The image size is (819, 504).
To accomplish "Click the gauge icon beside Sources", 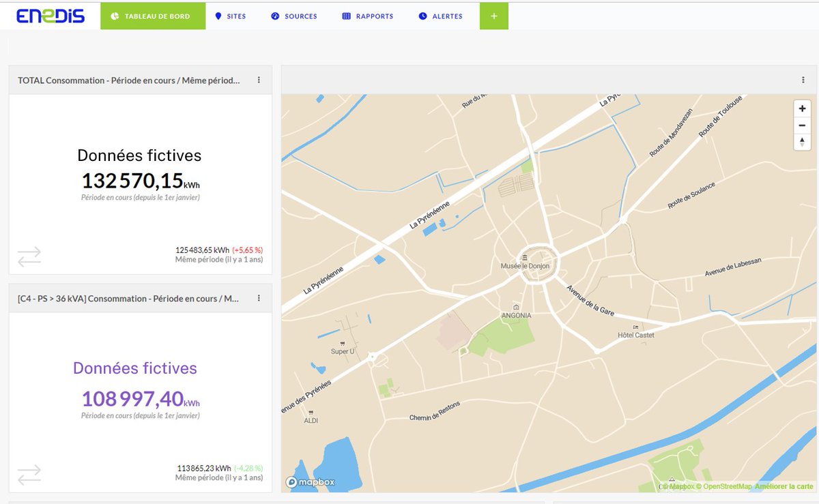I will point(275,16).
